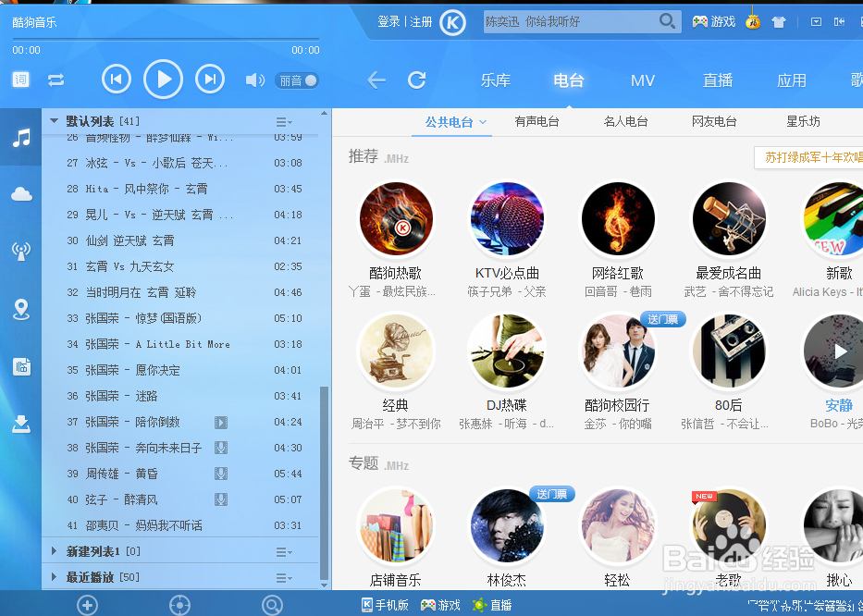Screen dimensions: 863x616
Task: Open the cloud music sidebar icon
Action: pyautogui.click(x=20, y=194)
